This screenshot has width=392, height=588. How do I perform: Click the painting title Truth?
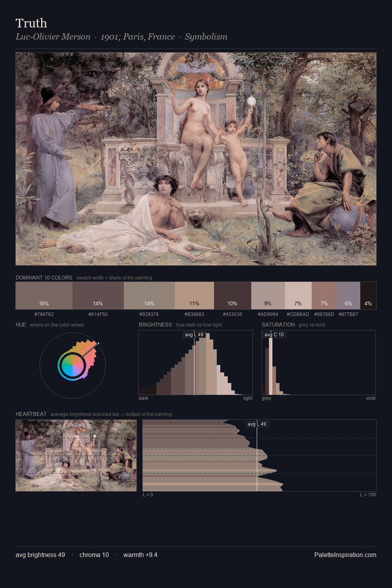pos(31,23)
